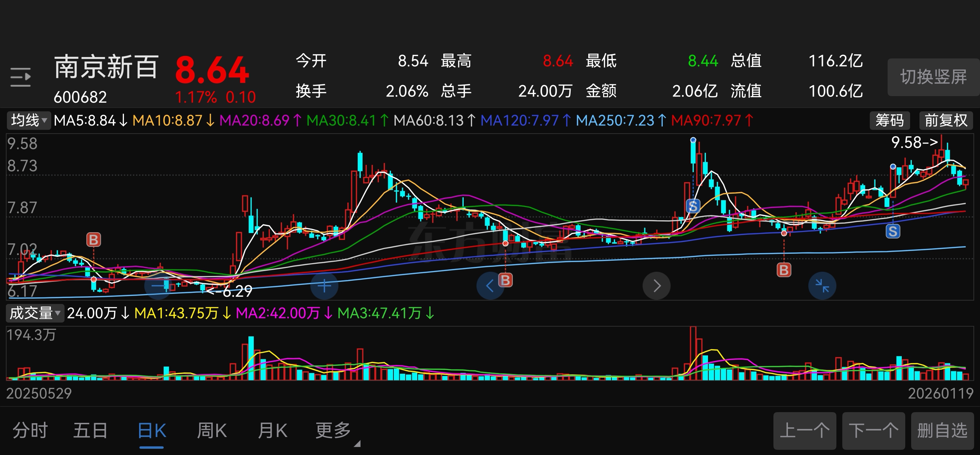Open the 成交量 indicator dropdown

[35, 313]
